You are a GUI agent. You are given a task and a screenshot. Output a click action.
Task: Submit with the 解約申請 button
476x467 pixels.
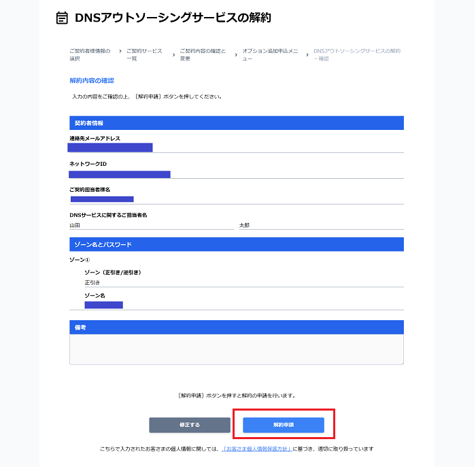pos(284,425)
